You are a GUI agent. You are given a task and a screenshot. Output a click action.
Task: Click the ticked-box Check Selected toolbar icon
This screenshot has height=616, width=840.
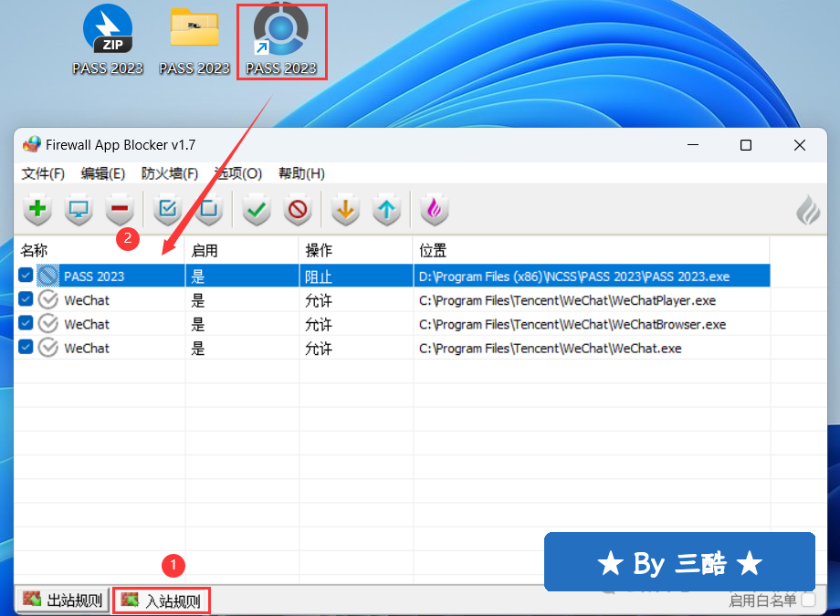pos(168,210)
